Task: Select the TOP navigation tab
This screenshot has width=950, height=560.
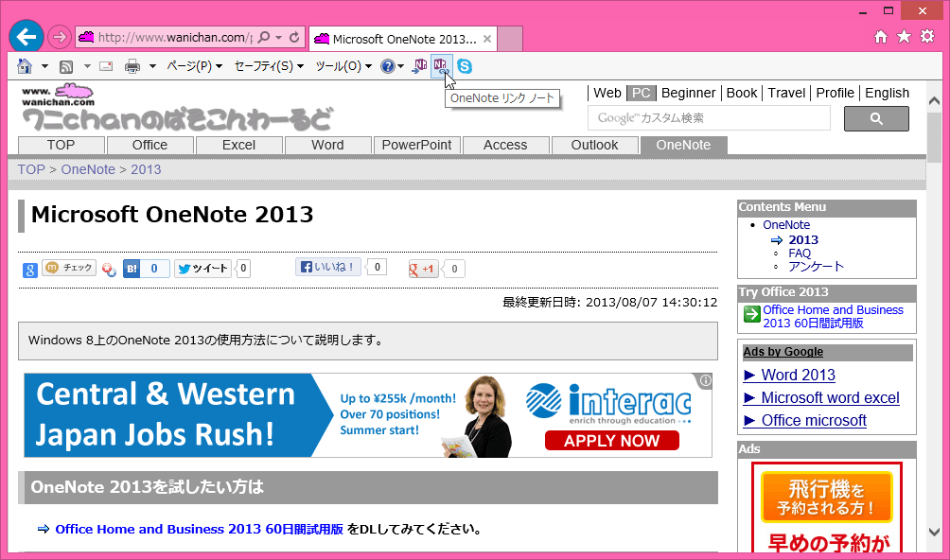Action: pos(62,146)
